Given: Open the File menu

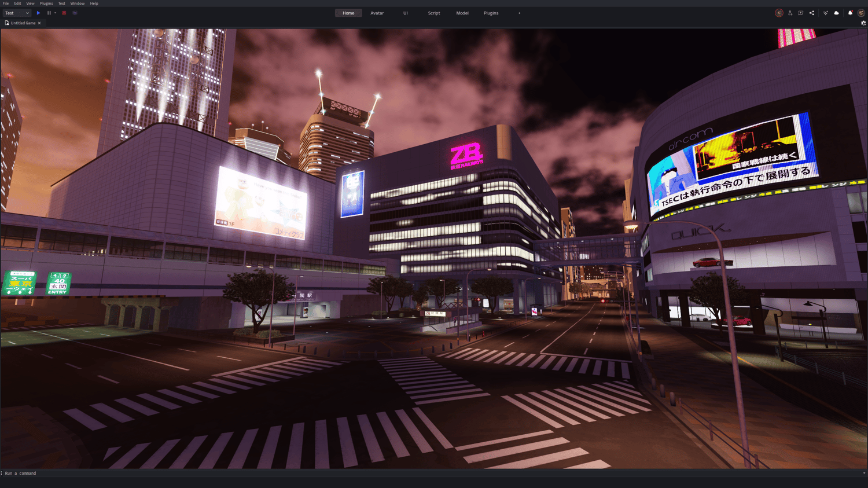Looking at the screenshot, I should (6, 3).
